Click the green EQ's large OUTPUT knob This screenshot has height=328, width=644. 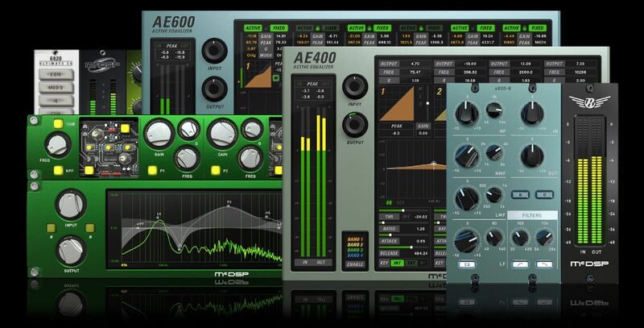click(x=71, y=251)
